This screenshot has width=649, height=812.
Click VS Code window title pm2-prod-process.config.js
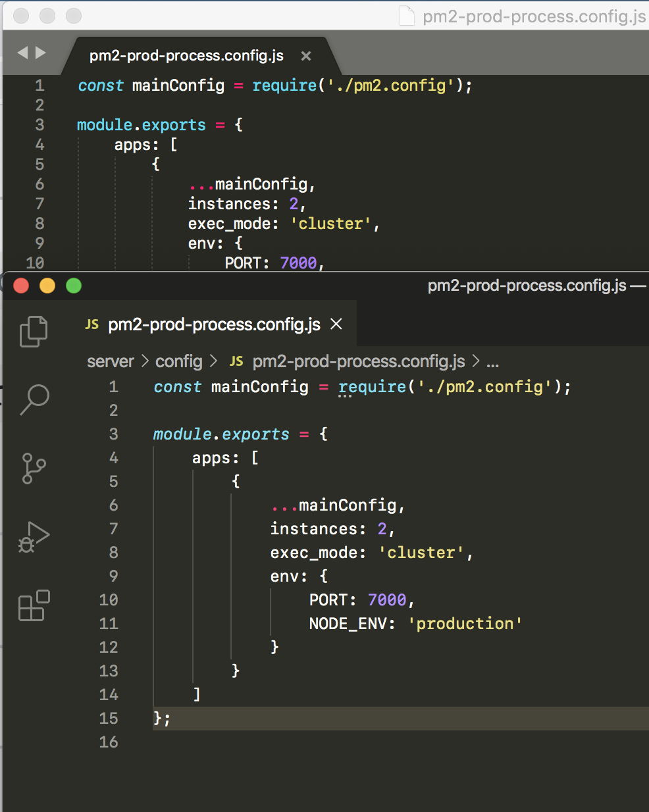tap(527, 285)
